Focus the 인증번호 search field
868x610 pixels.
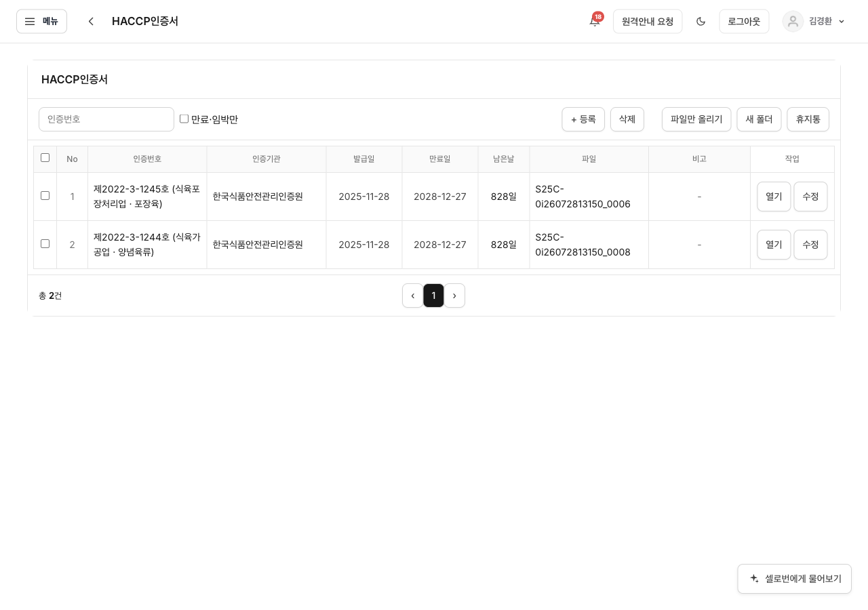(x=106, y=119)
